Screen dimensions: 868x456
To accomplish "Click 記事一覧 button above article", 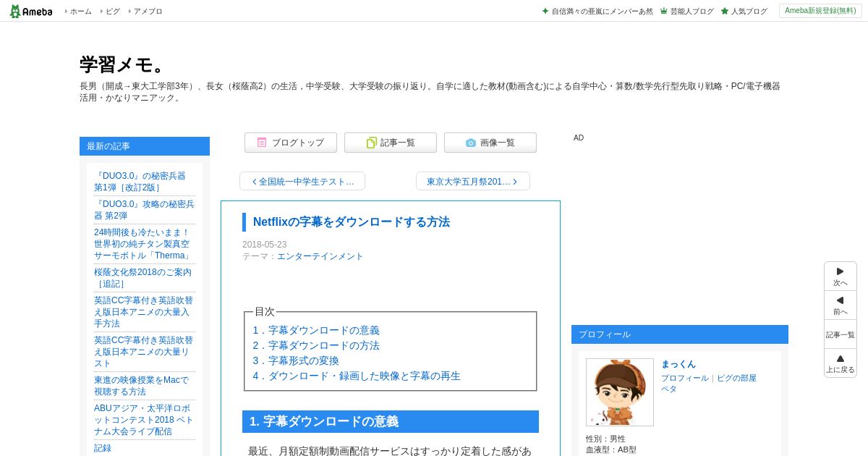I will [x=391, y=143].
